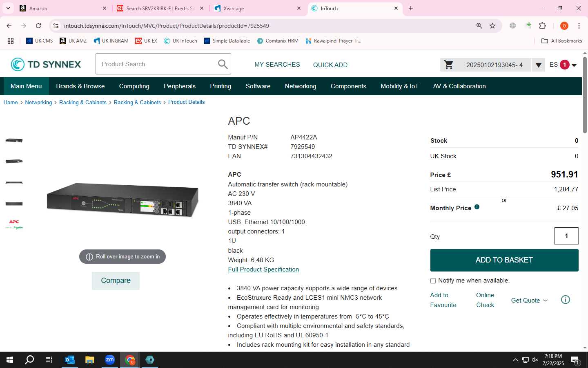Open QUICK ADD link

point(330,65)
